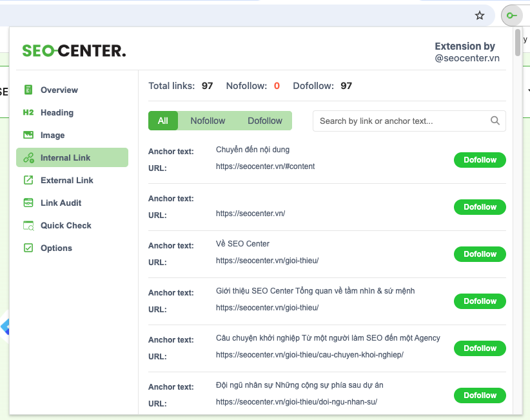Image resolution: width=530 pixels, height=420 pixels.
Task: Click the Options checkbox icon
Action: (x=28, y=248)
